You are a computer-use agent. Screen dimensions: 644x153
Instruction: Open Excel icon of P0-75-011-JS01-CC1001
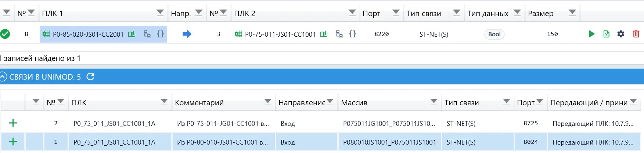coord(238,34)
